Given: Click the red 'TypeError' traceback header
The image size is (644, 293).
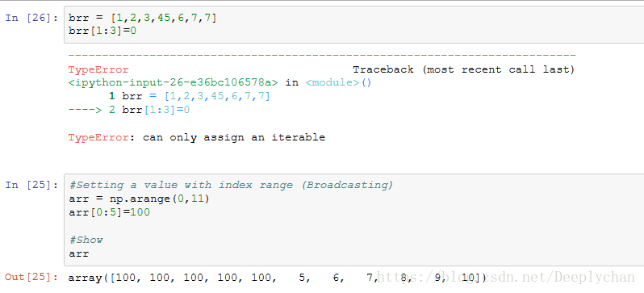Looking at the screenshot, I should click(98, 70).
